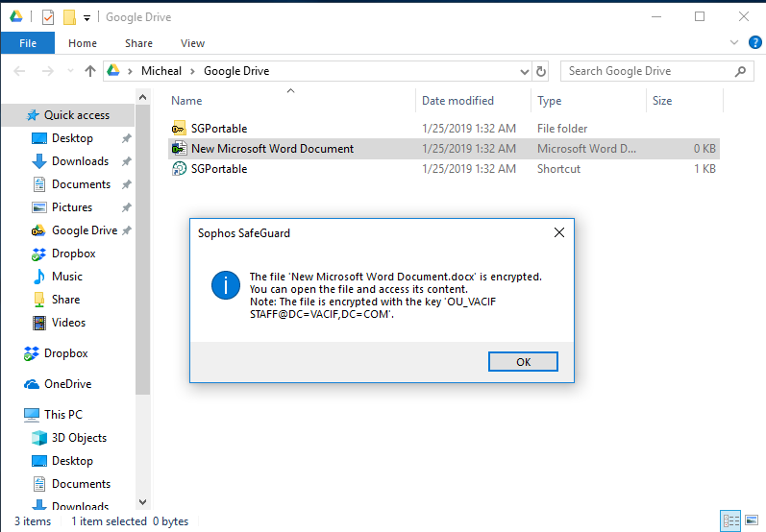Sort files by the Size column

click(684, 101)
